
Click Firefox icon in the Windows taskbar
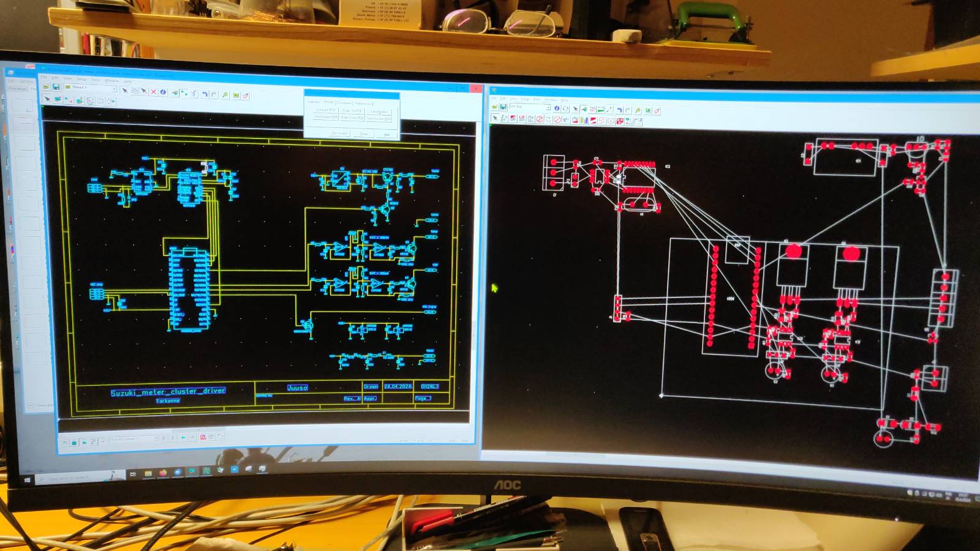tap(163, 473)
